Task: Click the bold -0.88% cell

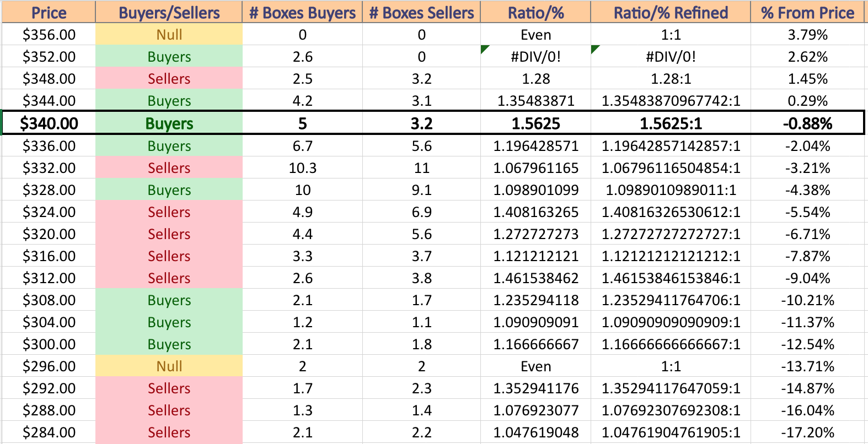Action: tap(807, 123)
